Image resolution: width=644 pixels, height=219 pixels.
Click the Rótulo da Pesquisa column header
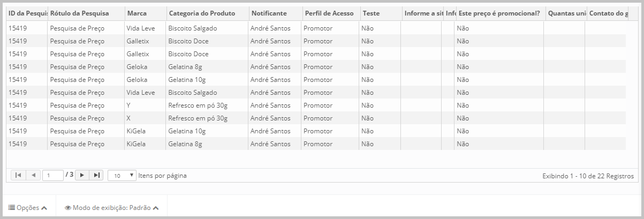(x=79, y=13)
